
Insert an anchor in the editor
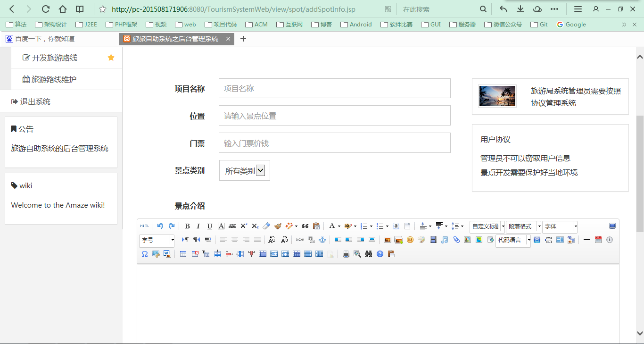tap(322, 240)
